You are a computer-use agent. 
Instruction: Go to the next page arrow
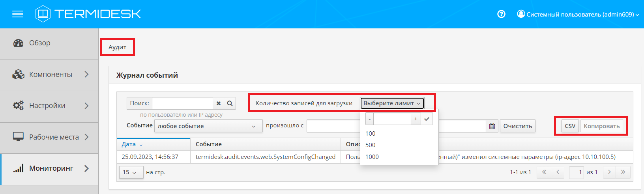609,172
